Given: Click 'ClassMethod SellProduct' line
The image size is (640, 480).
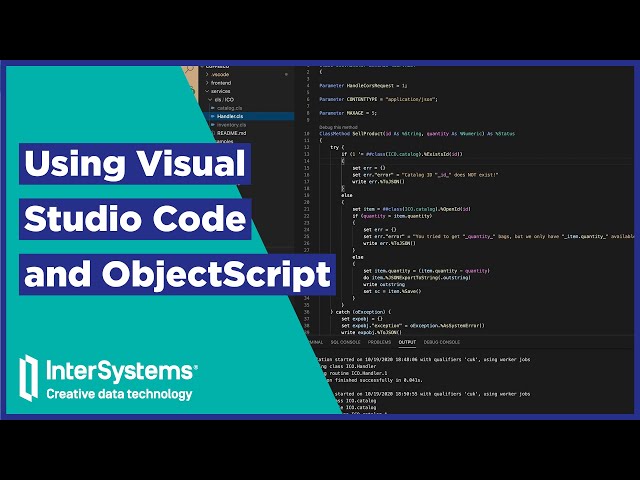Looking at the screenshot, I should coord(417,133).
